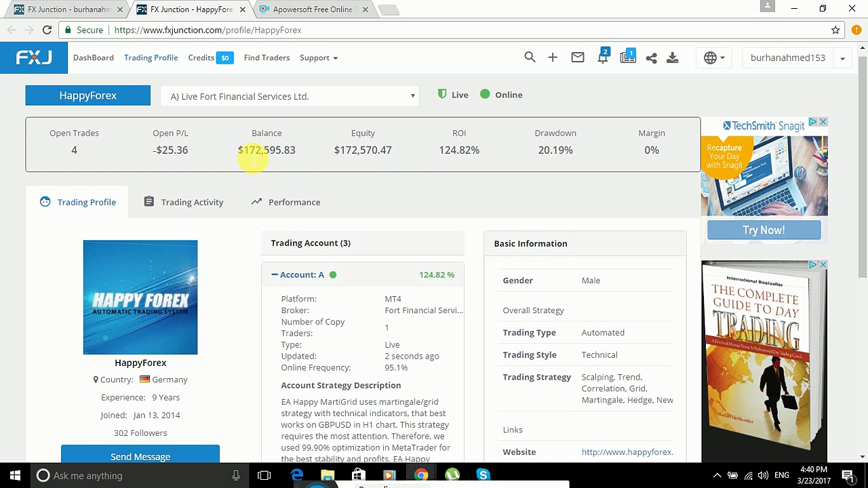The width and height of the screenshot is (868, 488).
Task: Click the browser reload button
Action: [x=47, y=30]
